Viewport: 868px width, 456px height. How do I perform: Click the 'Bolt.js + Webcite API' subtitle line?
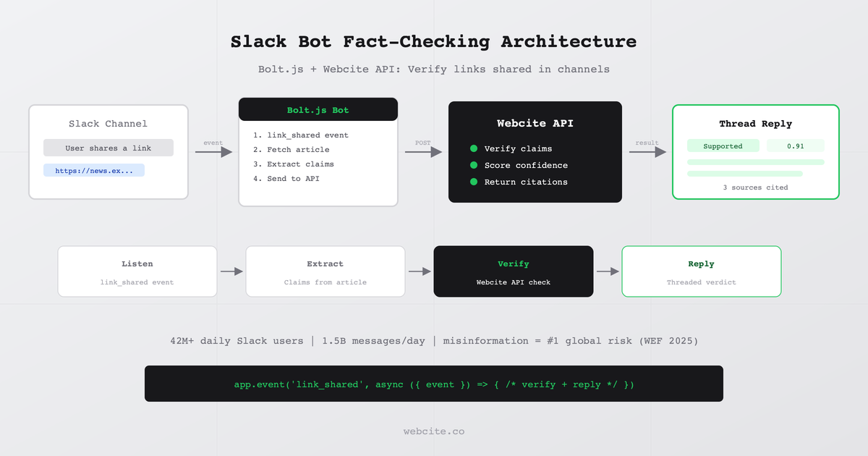tap(434, 69)
